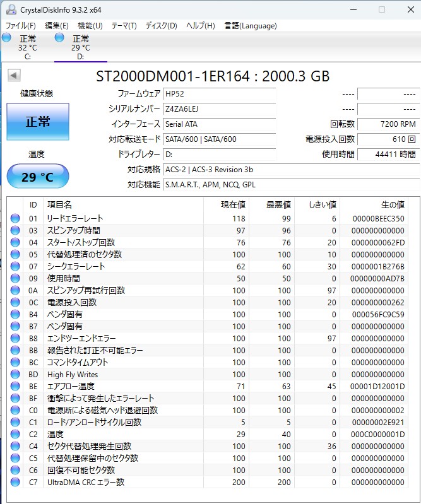Click the status orb for エンドツーエンドエラー row
This screenshot has width=421, height=504.
click(x=15, y=339)
